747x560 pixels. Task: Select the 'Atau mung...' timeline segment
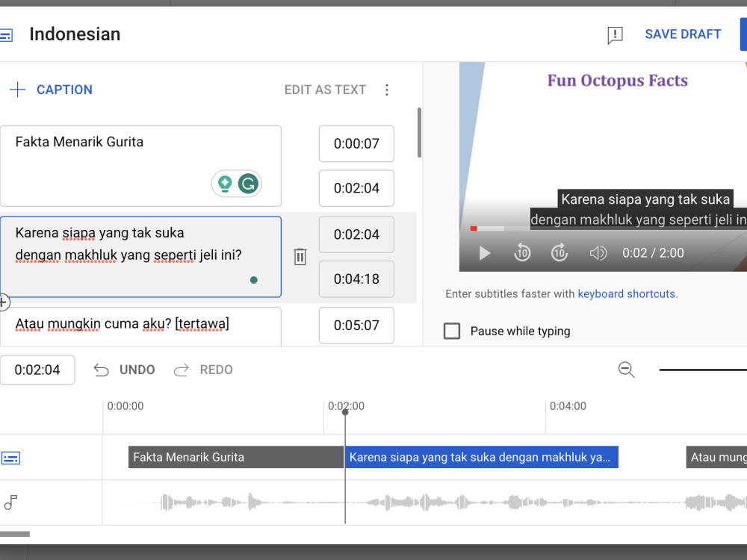[716, 457]
